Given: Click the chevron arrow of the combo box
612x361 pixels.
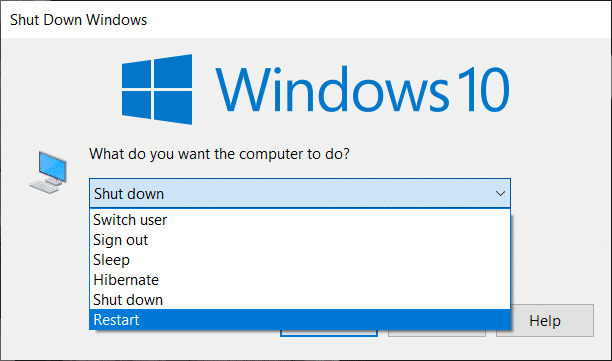Looking at the screenshot, I should [500, 194].
